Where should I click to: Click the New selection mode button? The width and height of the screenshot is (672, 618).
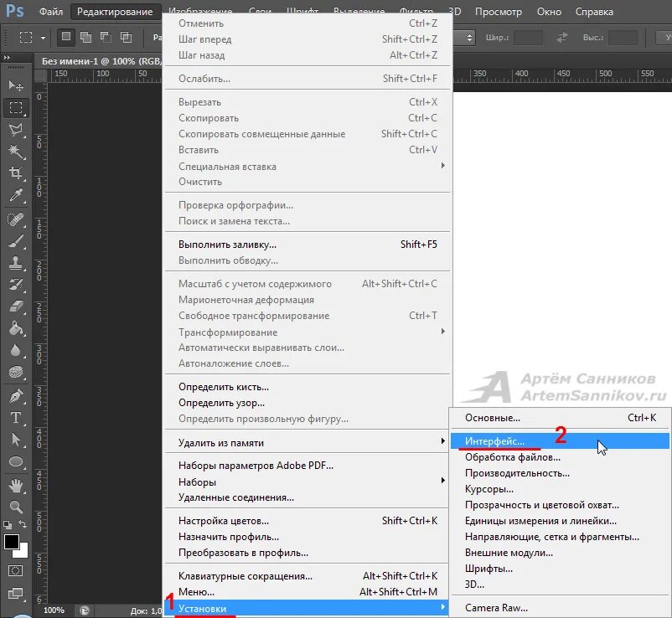tap(65, 37)
